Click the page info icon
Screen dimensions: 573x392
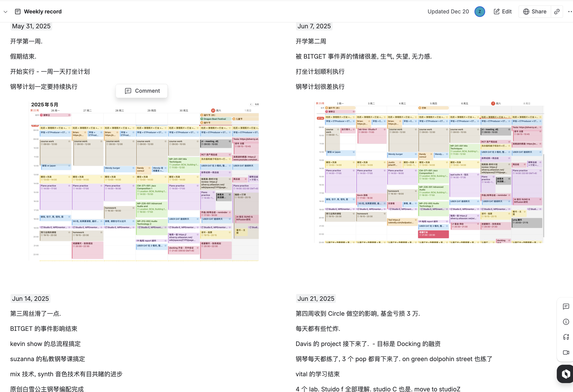click(x=566, y=322)
